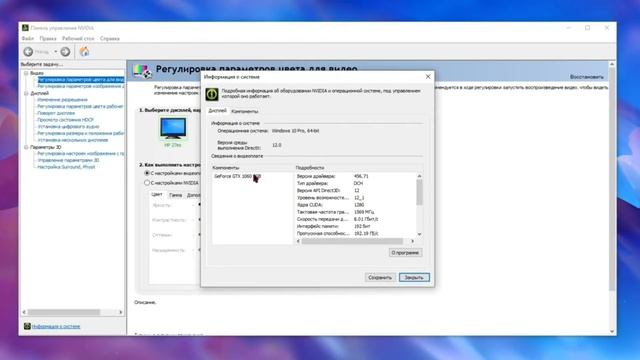
Task: Open the Информация о системе link
Action: [x=56, y=327]
